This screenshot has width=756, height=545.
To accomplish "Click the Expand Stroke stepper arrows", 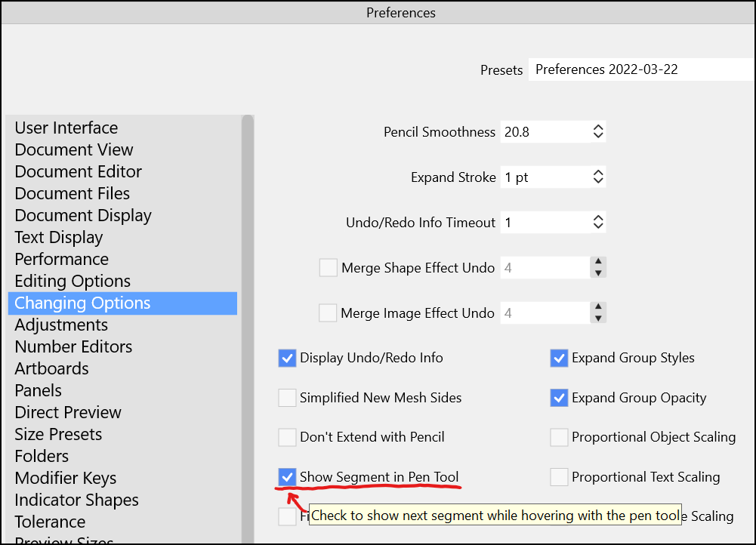I will pos(597,177).
